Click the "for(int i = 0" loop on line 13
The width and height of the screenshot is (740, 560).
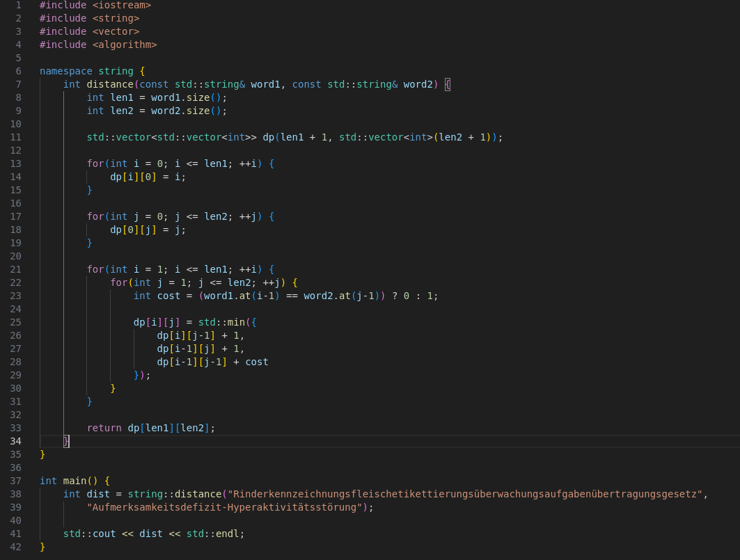tap(125, 163)
